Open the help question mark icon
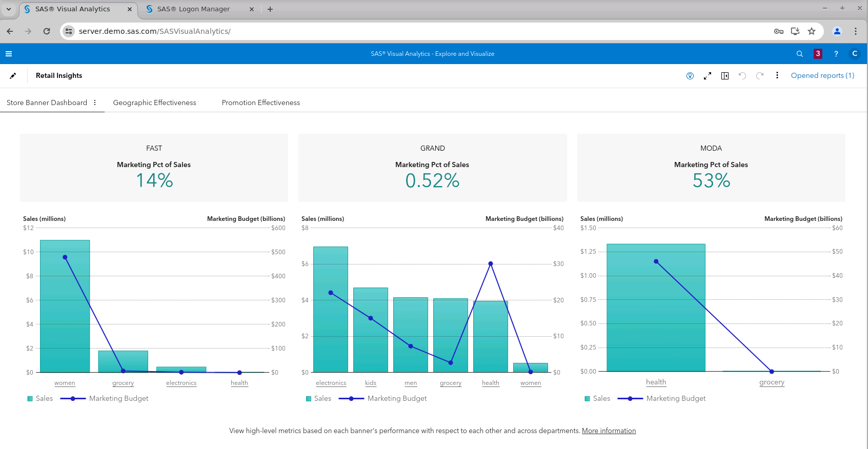Viewport: 868px width, 449px height. (x=836, y=54)
